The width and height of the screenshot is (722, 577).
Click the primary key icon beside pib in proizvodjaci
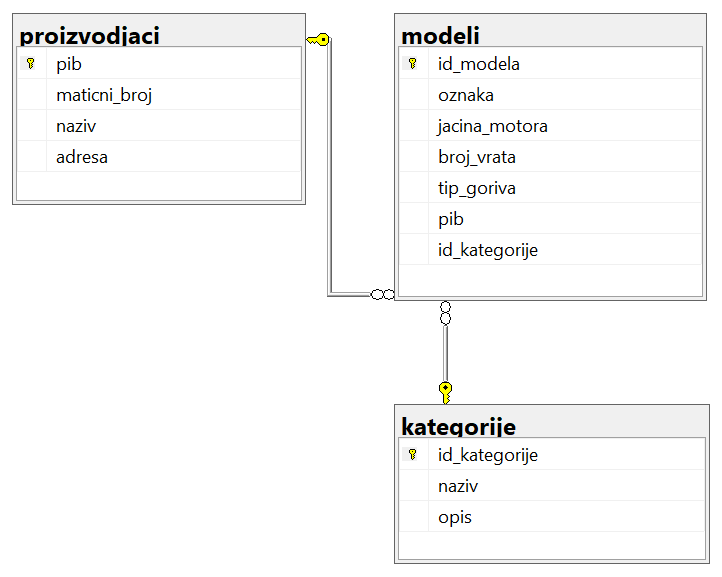[x=31, y=64]
